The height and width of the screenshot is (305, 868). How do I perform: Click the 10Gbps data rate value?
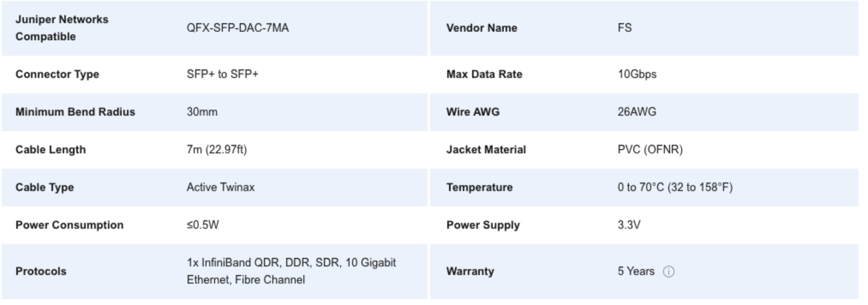pyautogui.click(x=637, y=74)
